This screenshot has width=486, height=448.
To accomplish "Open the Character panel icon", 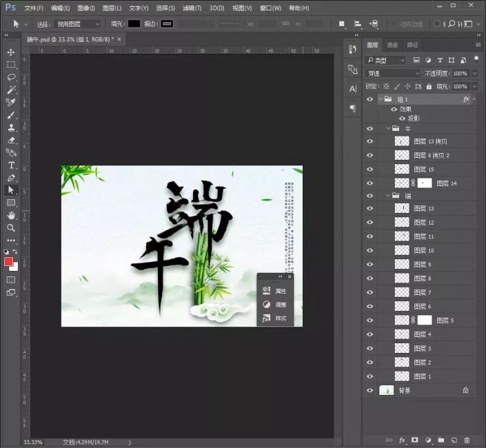I will click(x=352, y=89).
